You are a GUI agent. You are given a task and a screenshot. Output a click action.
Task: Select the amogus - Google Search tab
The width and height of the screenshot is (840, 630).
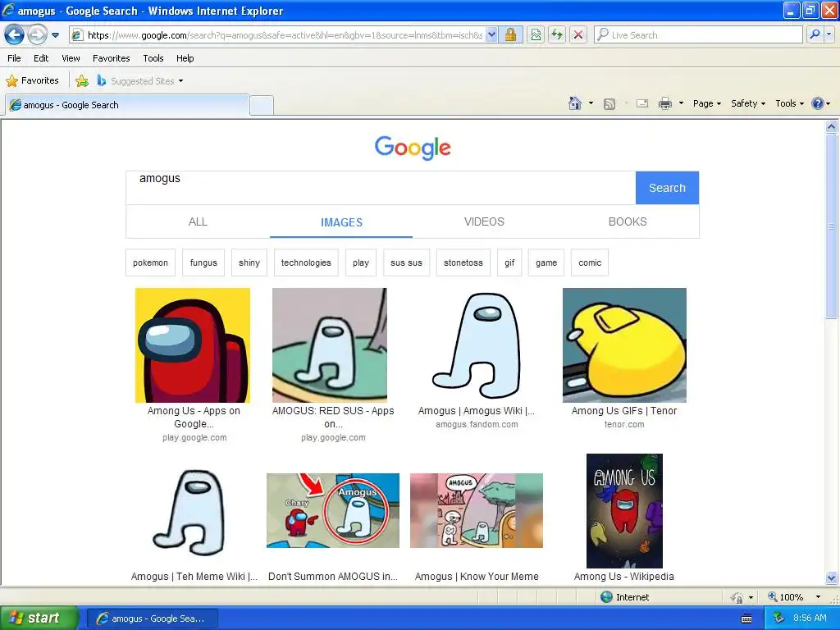(127, 105)
